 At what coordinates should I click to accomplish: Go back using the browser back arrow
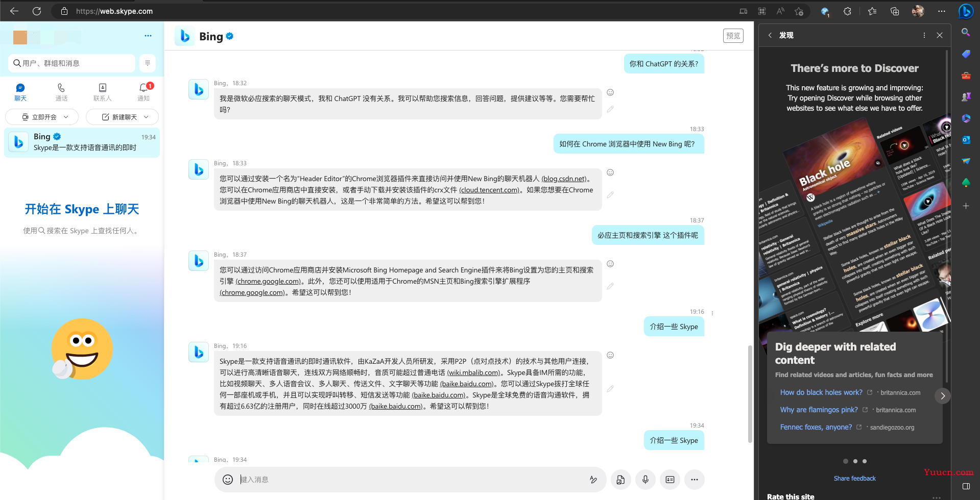coord(14,11)
